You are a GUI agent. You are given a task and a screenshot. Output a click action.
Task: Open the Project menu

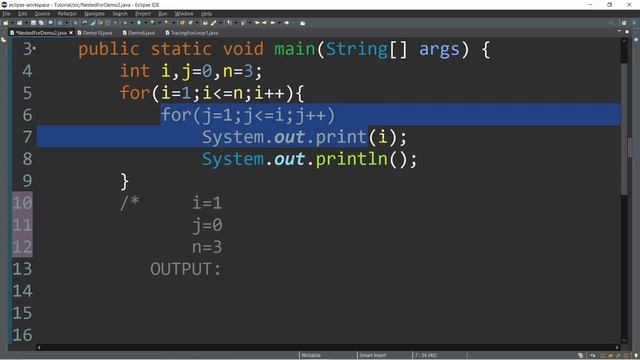tap(143, 14)
